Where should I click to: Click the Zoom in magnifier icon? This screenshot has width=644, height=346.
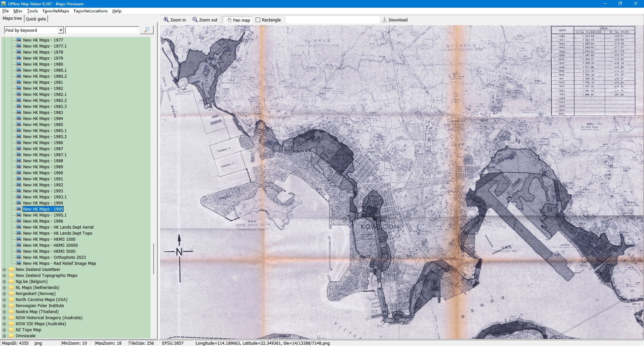[x=166, y=20]
